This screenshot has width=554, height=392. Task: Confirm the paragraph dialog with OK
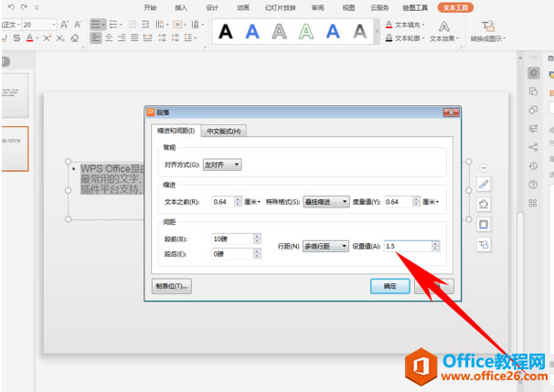[x=390, y=286]
